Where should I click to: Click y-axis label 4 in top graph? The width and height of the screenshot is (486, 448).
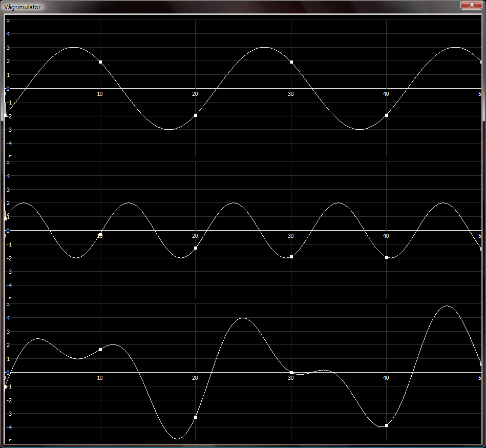[x=8, y=34]
